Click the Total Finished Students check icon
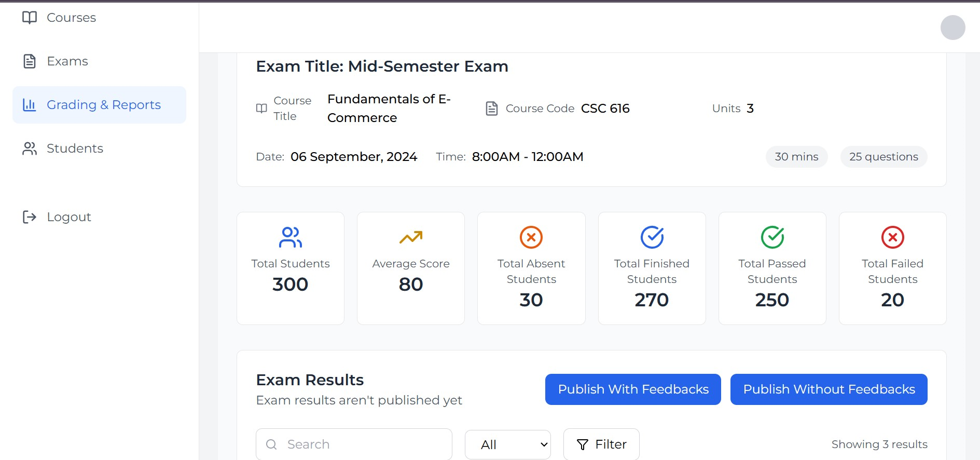The width and height of the screenshot is (980, 460). coord(652,237)
